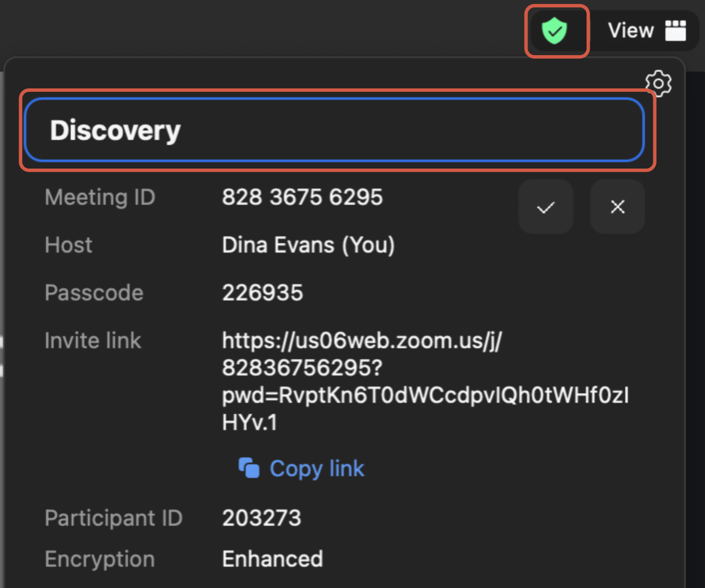Confirm topic edit with checkmark button
This screenshot has width=705, height=588.
click(x=546, y=207)
